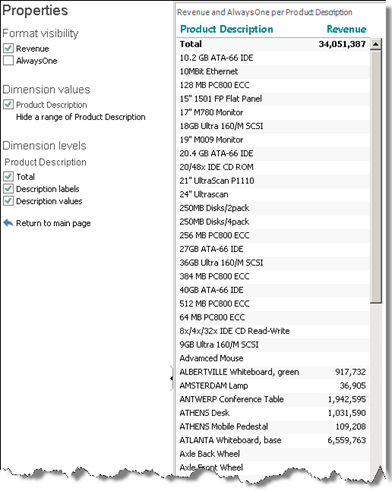Image resolution: width=392 pixels, height=491 pixels.
Task: Select the 256 MB PC800 ECC row
Action: [x=273, y=236]
